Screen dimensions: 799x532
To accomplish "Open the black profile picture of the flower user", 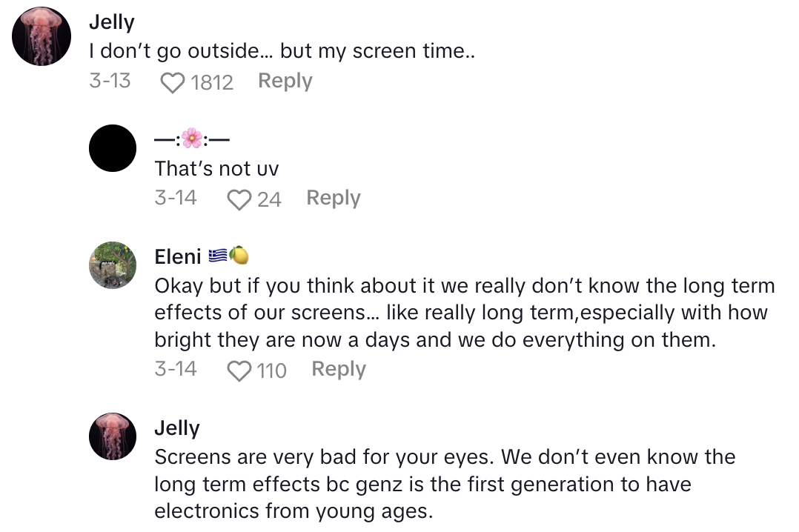I will click(113, 148).
